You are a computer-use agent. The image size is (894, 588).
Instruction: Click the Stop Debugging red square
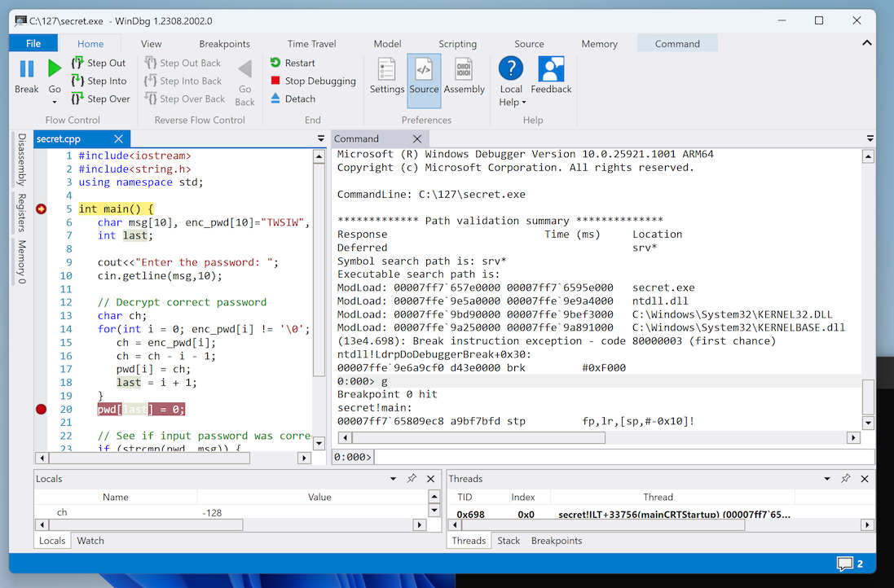tap(275, 81)
